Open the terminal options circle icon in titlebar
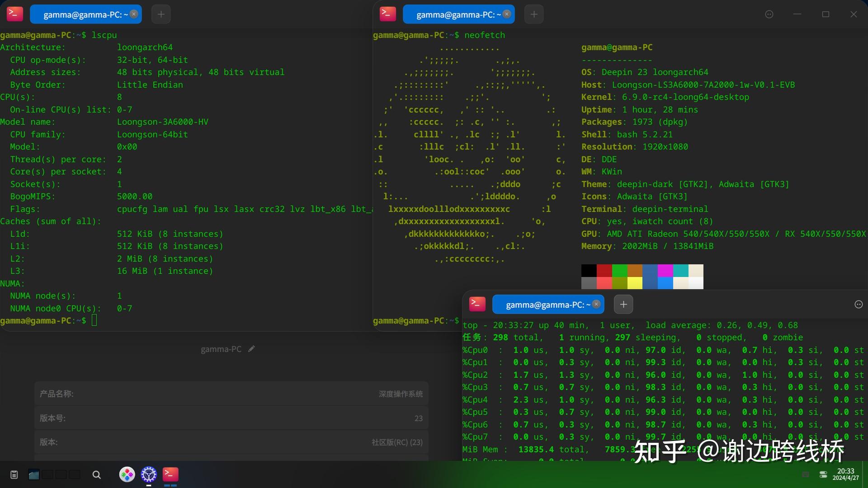868x488 pixels. [x=769, y=14]
